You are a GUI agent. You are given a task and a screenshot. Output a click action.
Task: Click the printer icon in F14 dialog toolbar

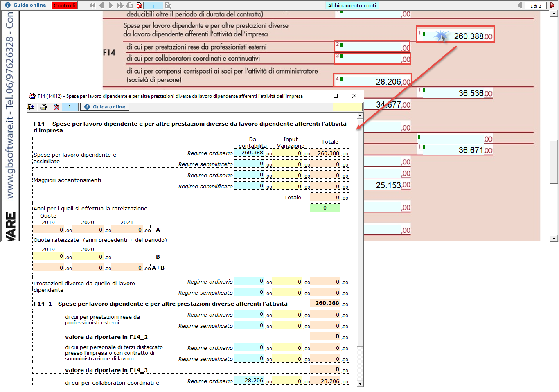[x=43, y=107]
